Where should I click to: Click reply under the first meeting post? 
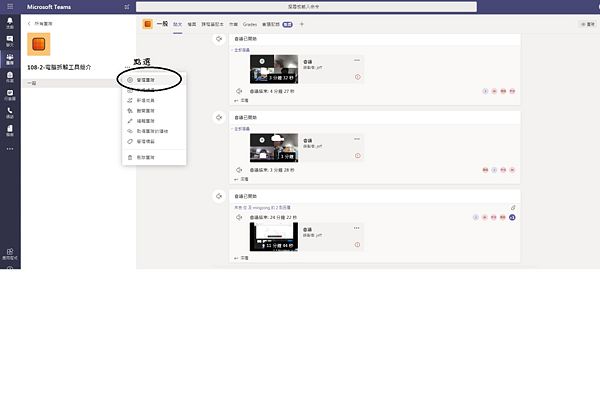pos(242,101)
